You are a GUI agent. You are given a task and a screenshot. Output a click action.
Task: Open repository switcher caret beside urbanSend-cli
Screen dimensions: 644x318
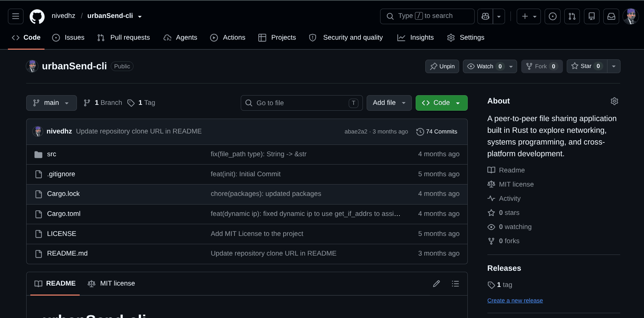[x=140, y=17]
